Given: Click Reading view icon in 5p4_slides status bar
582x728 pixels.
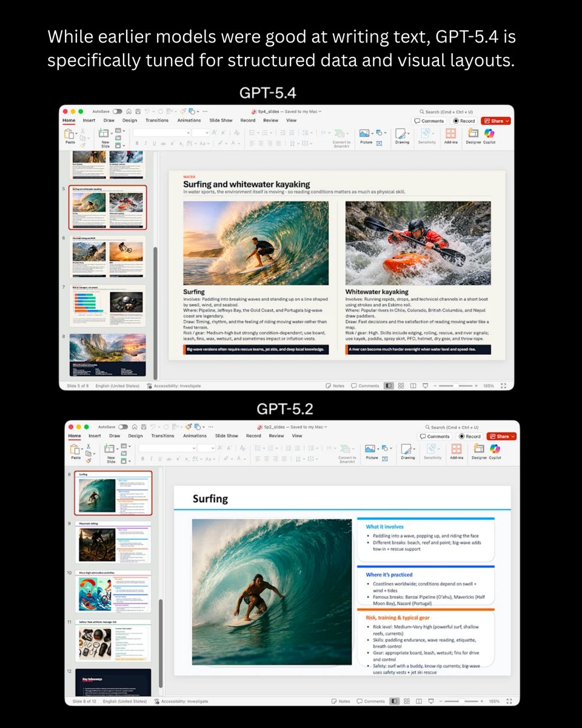Looking at the screenshot, I should point(413,386).
